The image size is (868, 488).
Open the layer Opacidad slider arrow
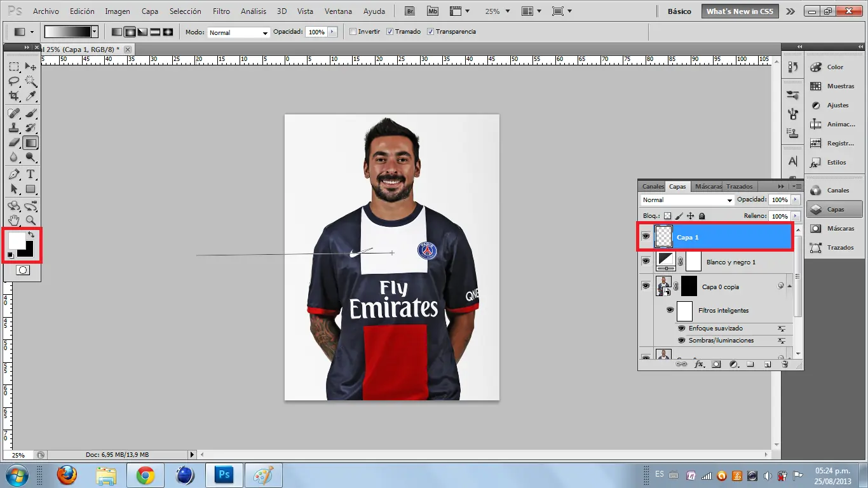795,200
